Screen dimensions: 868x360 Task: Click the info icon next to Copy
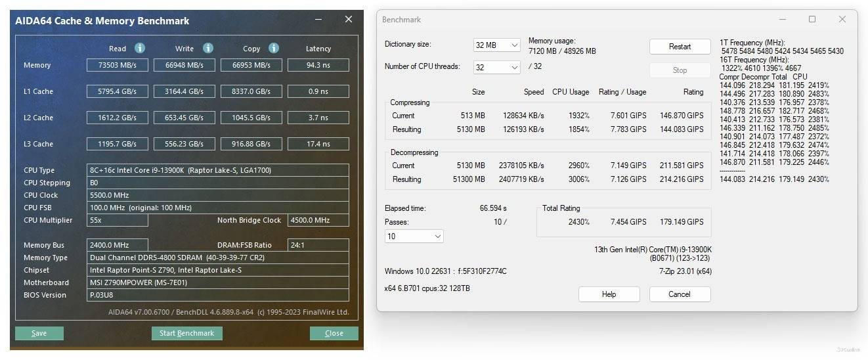click(x=274, y=48)
